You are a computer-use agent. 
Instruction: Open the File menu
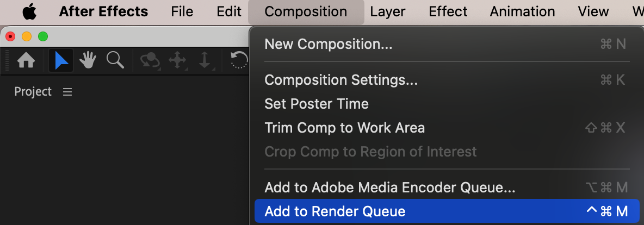pos(182,11)
